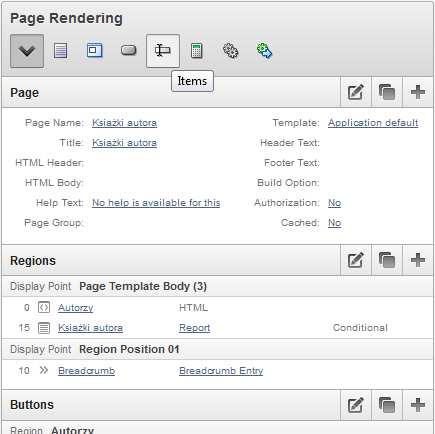This screenshot has width=435, height=434.
Task: Select the Processes gears icon
Action: (x=230, y=51)
